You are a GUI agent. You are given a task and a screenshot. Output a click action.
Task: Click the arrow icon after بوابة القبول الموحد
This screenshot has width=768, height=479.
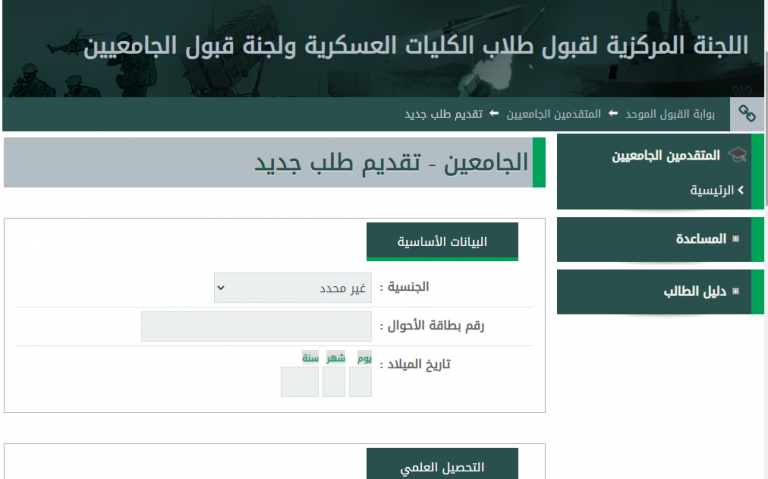point(612,114)
